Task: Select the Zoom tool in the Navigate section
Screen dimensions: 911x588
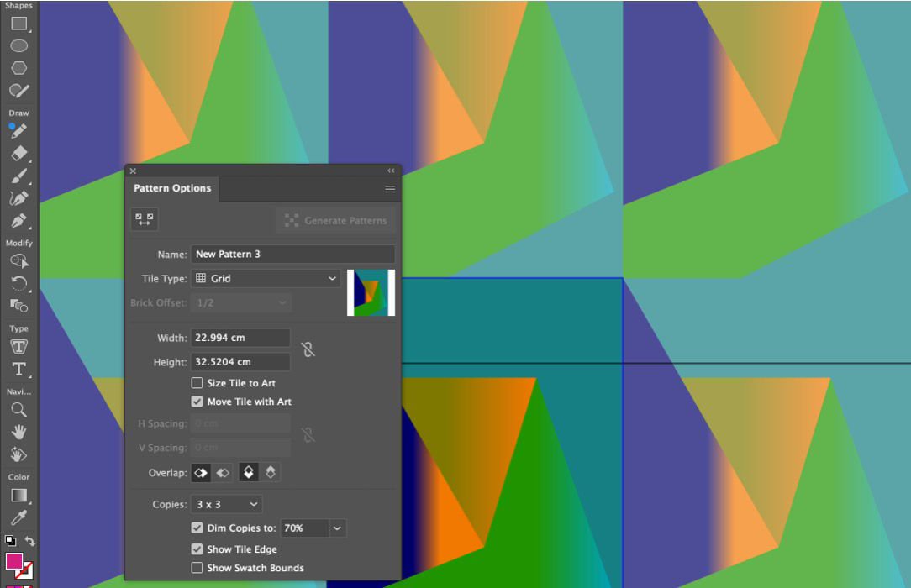Action: pos(19,409)
